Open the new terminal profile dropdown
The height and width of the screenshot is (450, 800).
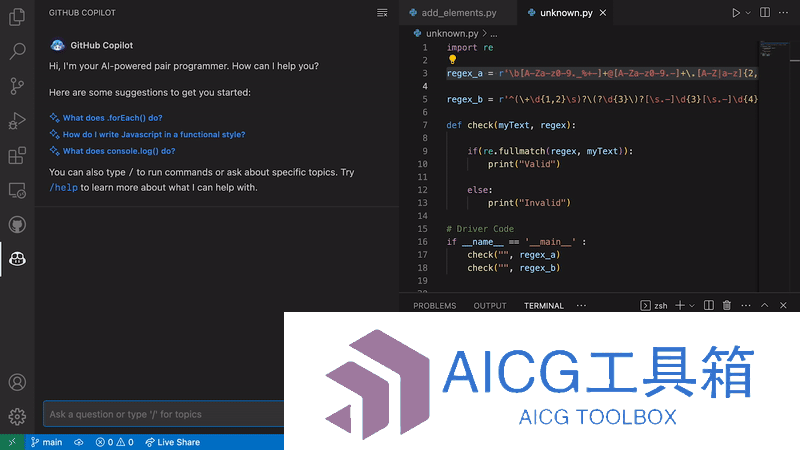coord(692,306)
